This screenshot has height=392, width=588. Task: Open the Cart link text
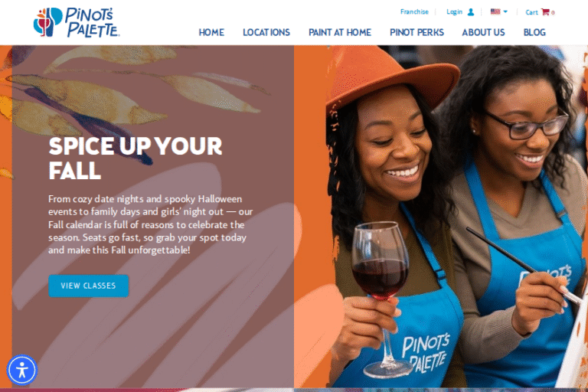pos(531,12)
